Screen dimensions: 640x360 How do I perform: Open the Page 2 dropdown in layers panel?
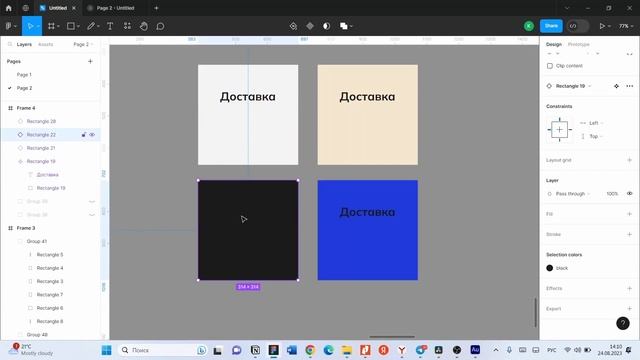pos(83,44)
